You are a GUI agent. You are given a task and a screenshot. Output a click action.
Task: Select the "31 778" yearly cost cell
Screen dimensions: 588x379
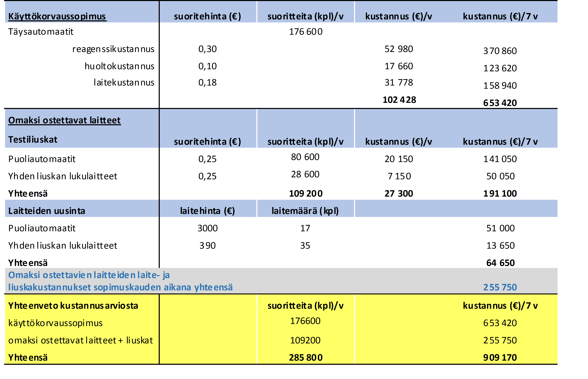[x=399, y=82]
